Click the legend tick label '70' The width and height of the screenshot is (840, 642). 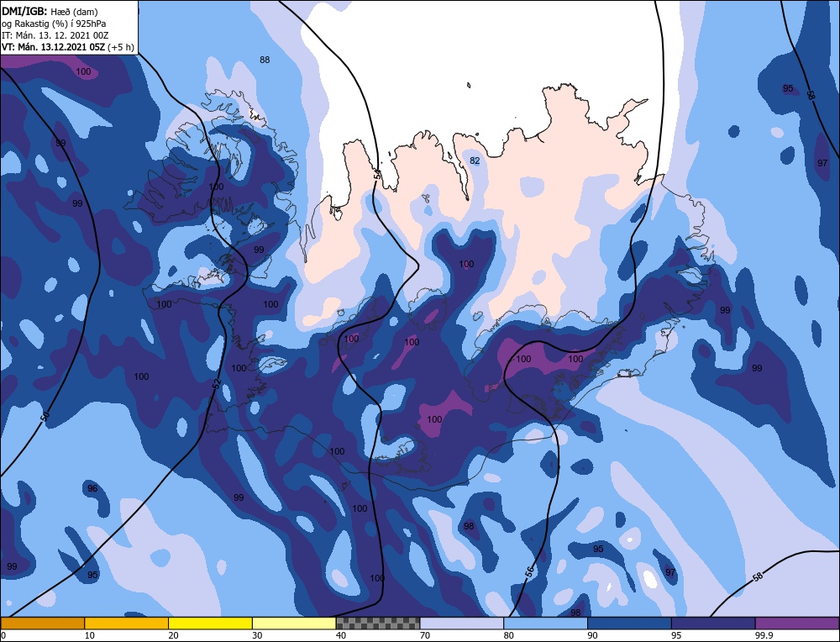point(425,635)
